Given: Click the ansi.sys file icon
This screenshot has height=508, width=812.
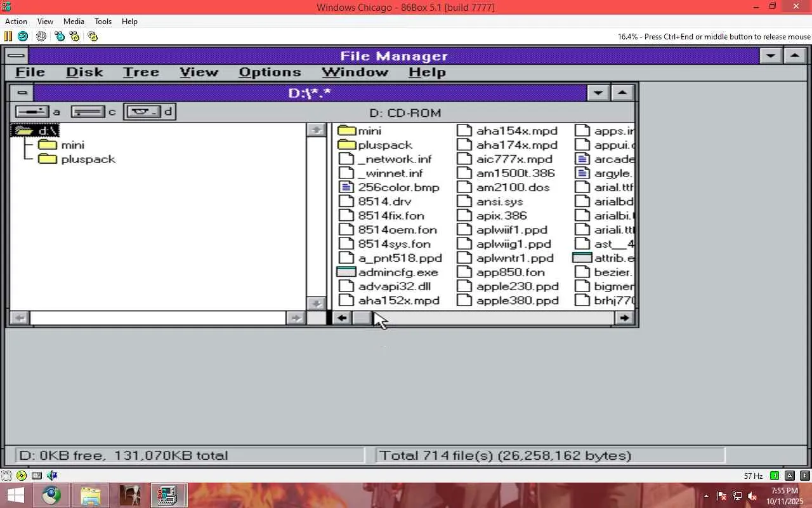Looking at the screenshot, I should coord(464,201).
